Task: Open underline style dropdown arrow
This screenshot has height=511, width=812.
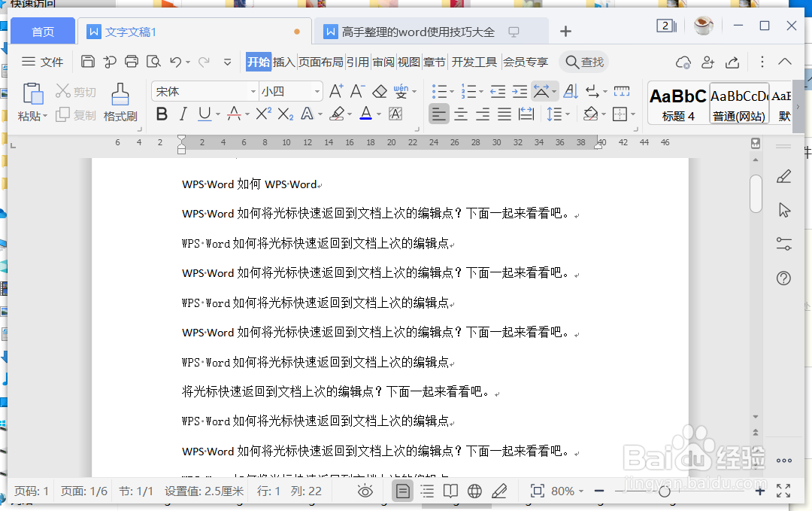Action: 217,114
